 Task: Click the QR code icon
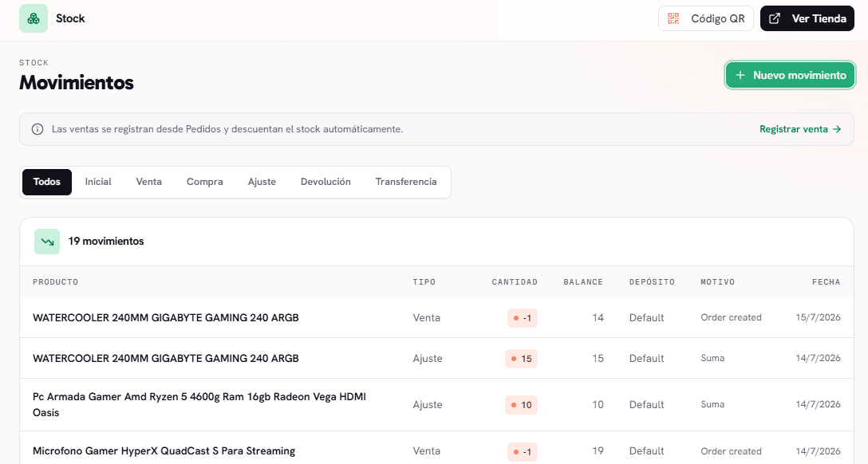[x=673, y=18]
